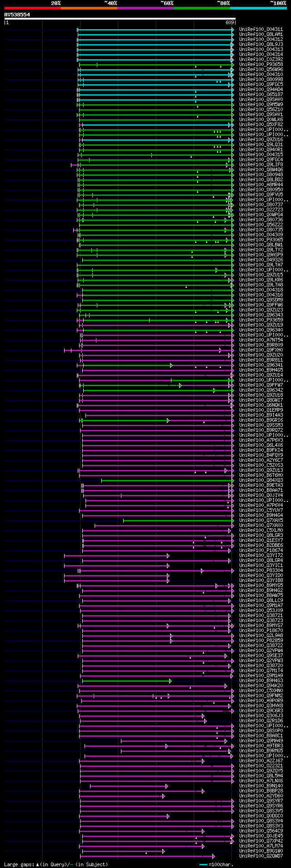Select label UniRef100_Q9ASP9
The image size is (291, 868).
click(x=261, y=255)
